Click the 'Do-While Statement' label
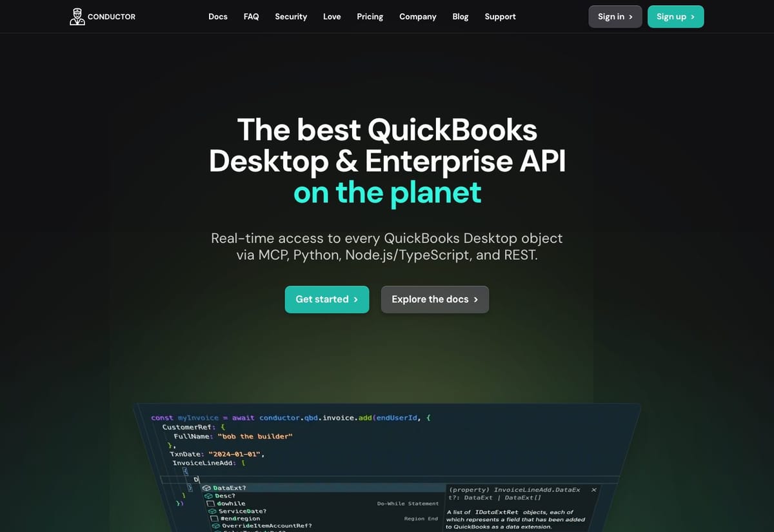This screenshot has width=774, height=532. click(x=408, y=504)
